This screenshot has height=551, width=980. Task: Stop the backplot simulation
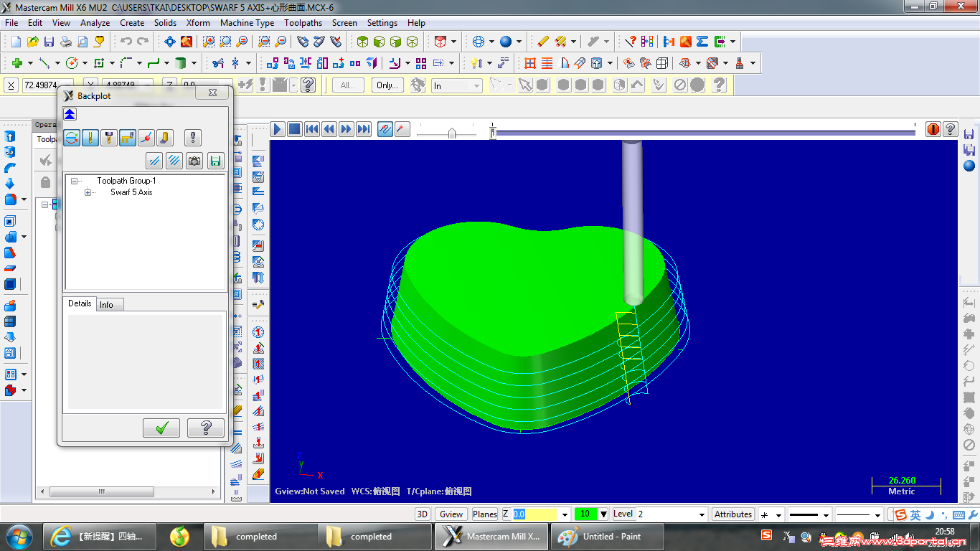click(x=295, y=129)
